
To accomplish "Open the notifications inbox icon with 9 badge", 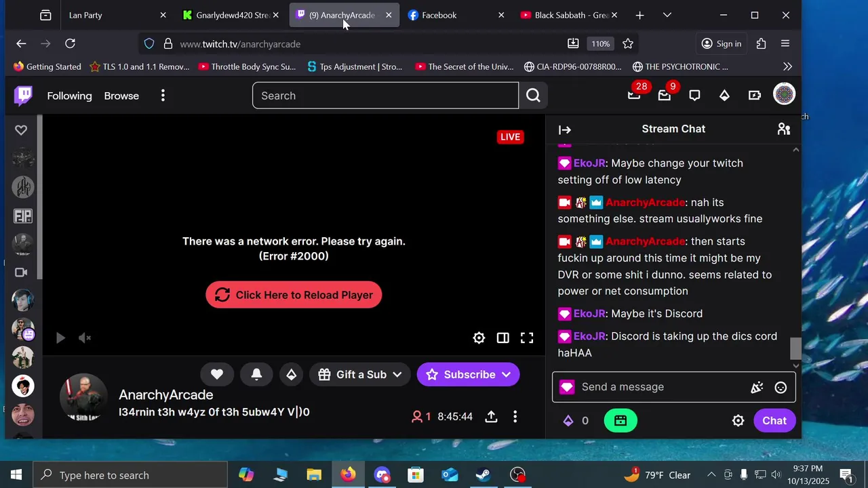I will (665, 96).
